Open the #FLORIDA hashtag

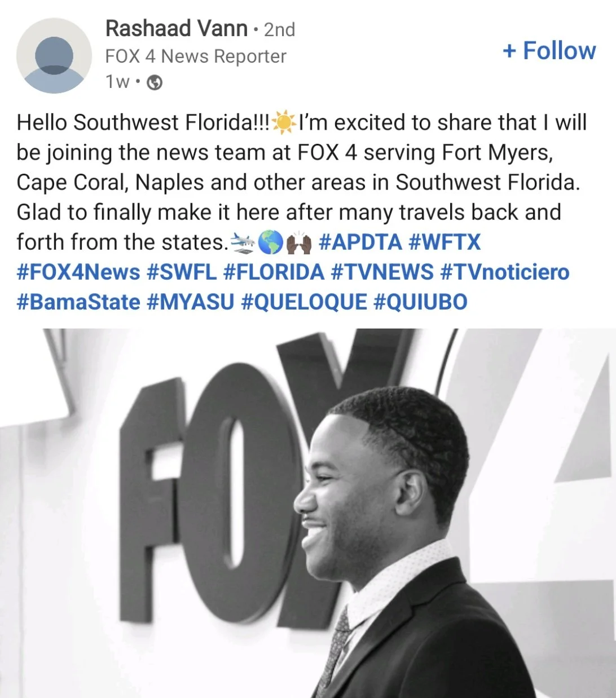[x=274, y=272]
